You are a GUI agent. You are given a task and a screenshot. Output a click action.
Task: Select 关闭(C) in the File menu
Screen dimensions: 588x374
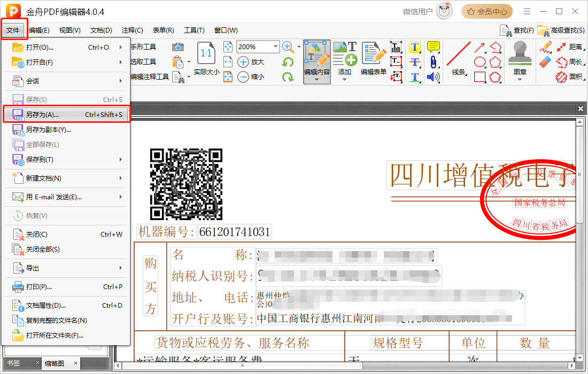(66, 235)
